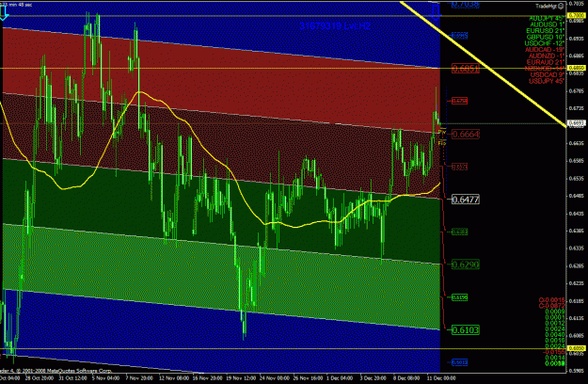The height and width of the screenshot is (384, 588).
Task: Click the 0.6435 price on the scale
Action: pyautogui.click(x=577, y=214)
